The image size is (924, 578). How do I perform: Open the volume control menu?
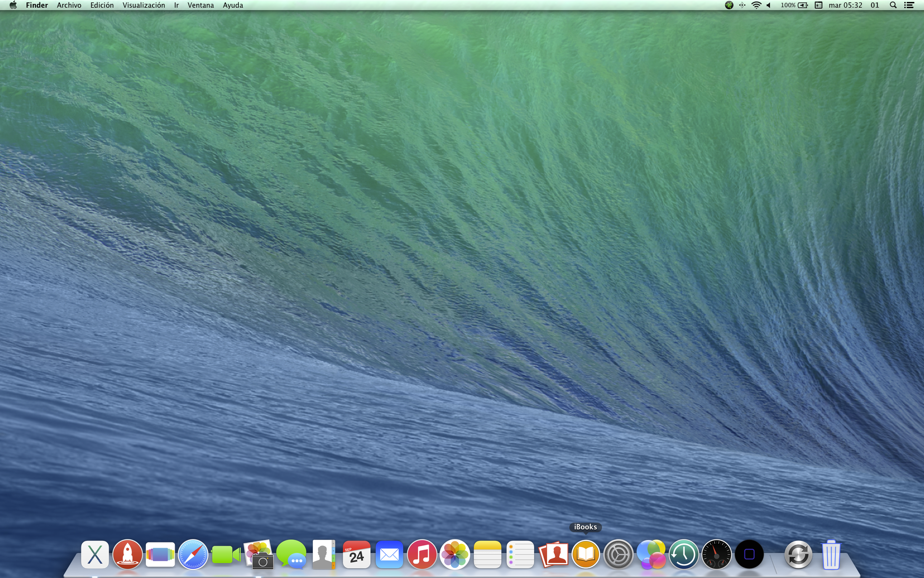pyautogui.click(x=769, y=5)
